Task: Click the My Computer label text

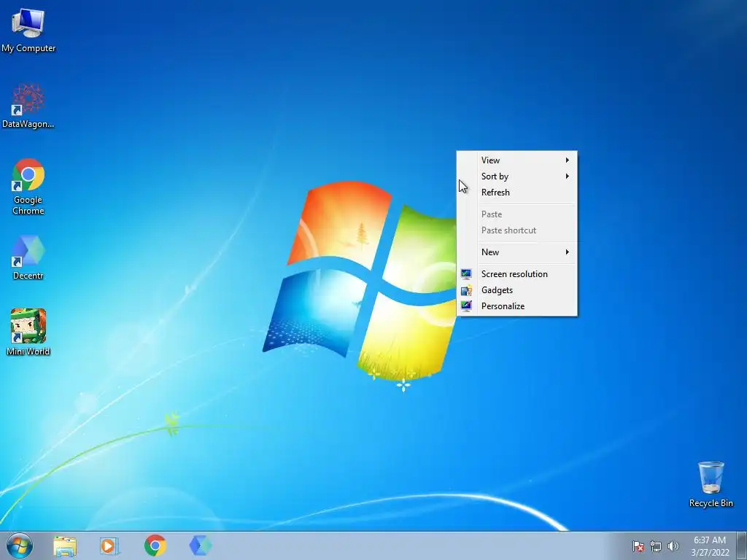Action: coord(28,48)
